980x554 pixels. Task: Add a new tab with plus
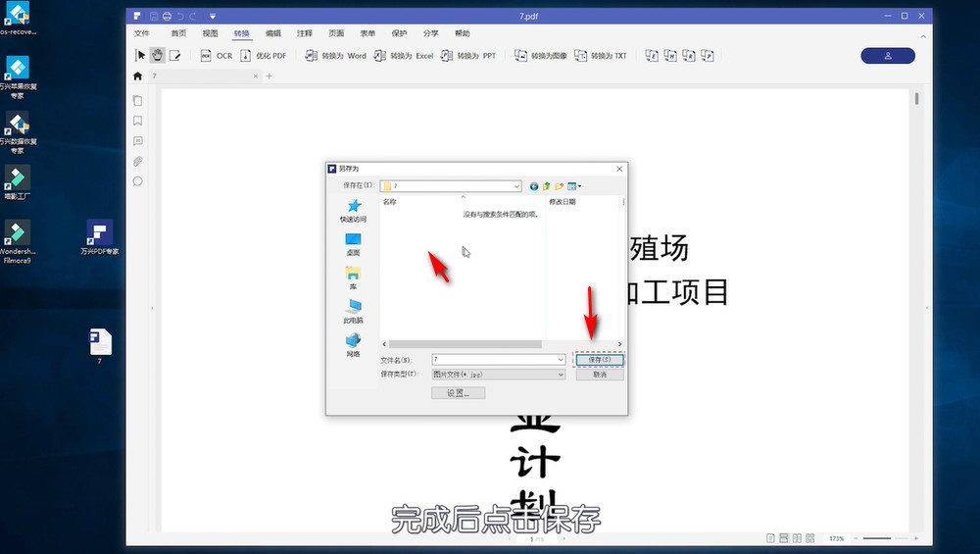pos(269,76)
